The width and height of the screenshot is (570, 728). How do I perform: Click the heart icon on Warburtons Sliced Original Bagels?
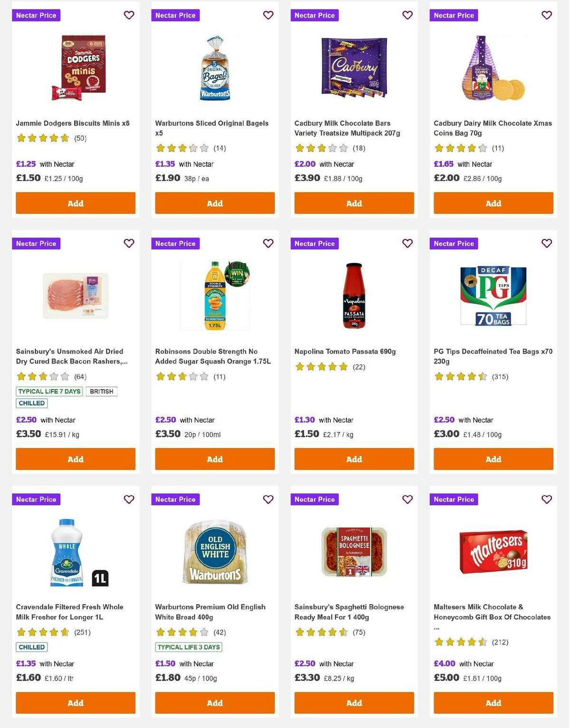(268, 15)
